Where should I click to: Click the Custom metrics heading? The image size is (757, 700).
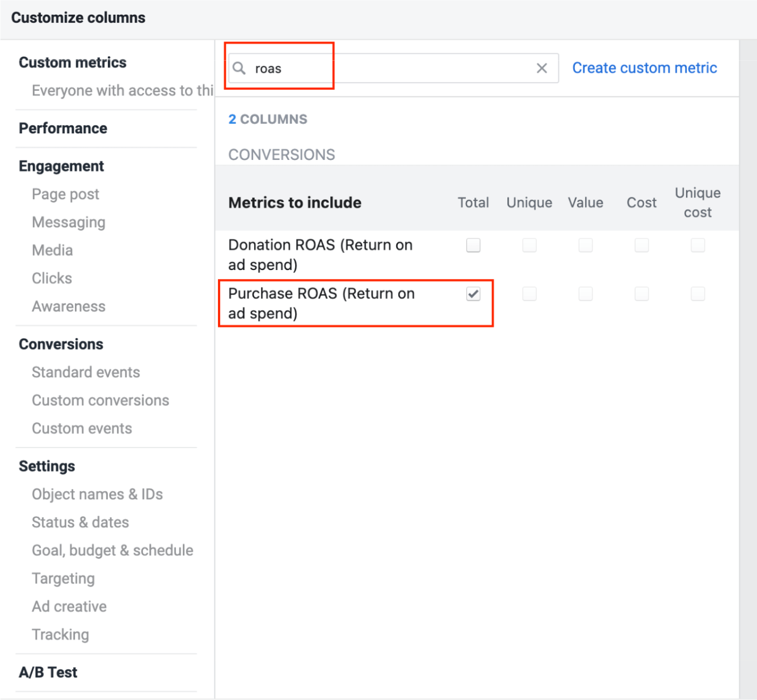click(73, 62)
